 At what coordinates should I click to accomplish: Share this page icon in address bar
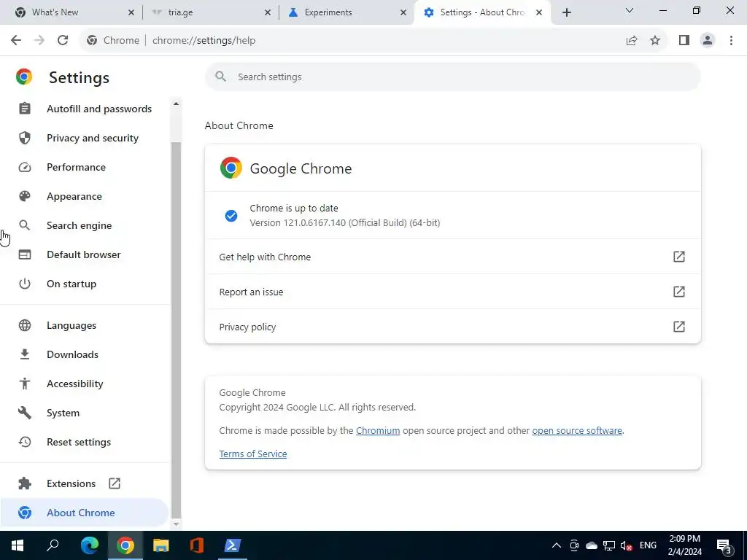coord(632,41)
